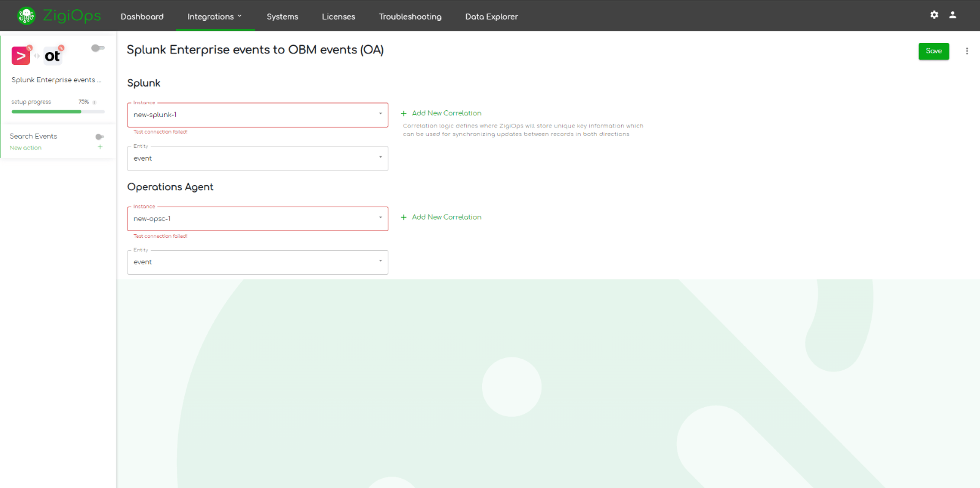Open the Splunk Instance dropdown new-splunk-1
Viewport: 980px width, 488px height.
258,115
